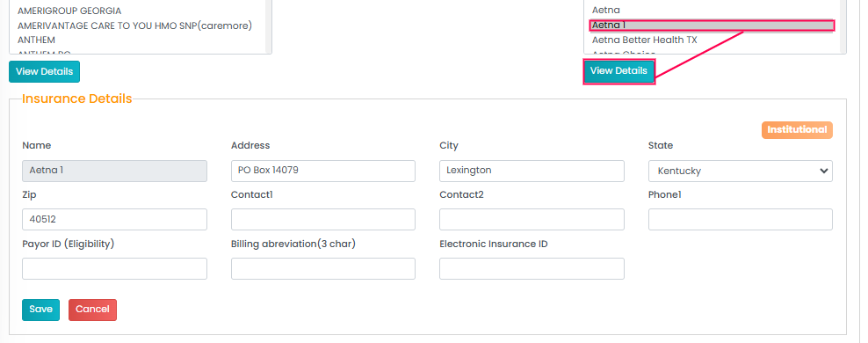Save the insurance details
Viewport: 868px width, 343px height.
[41, 310]
